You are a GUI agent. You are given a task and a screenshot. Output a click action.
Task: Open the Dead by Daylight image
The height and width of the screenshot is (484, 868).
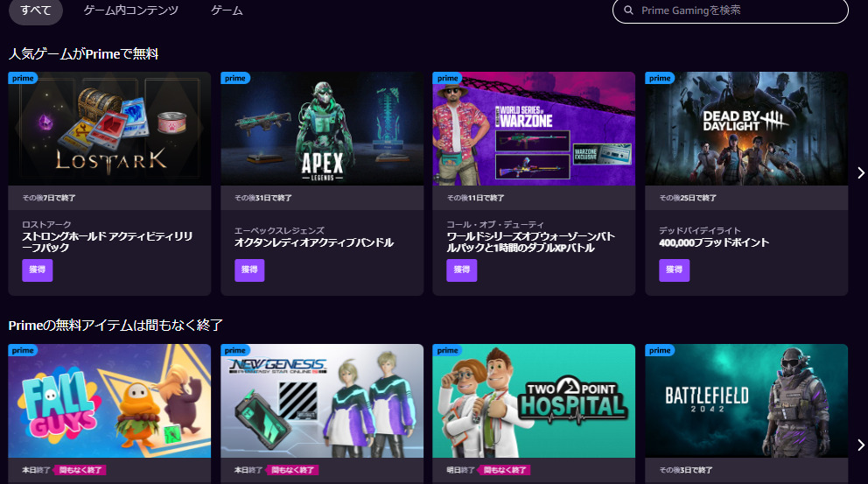click(746, 129)
